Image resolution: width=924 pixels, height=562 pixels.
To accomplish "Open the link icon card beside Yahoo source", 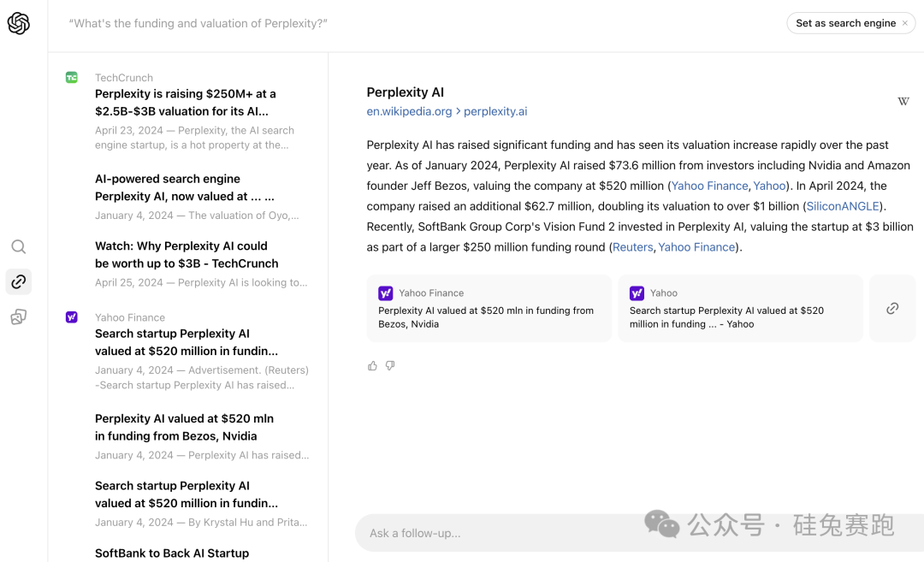I will tap(892, 309).
